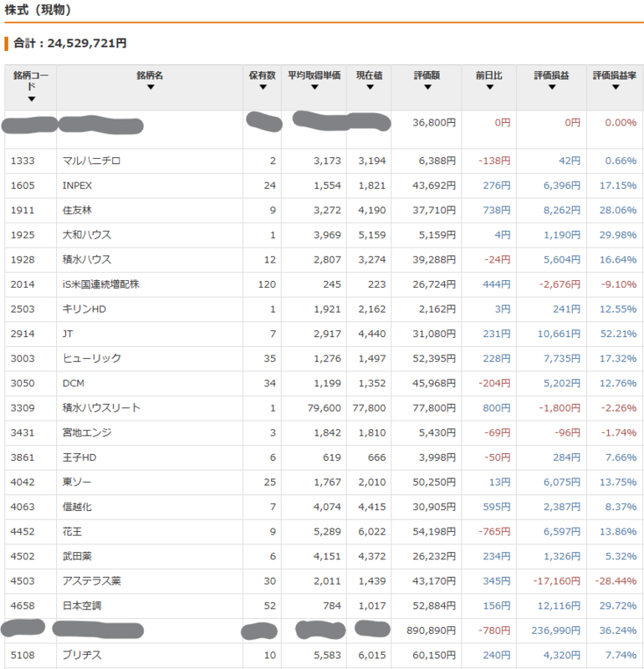Image resolution: width=644 pixels, height=669 pixels.
Task: Sort by 前日比 column arrow
Action: (490, 87)
